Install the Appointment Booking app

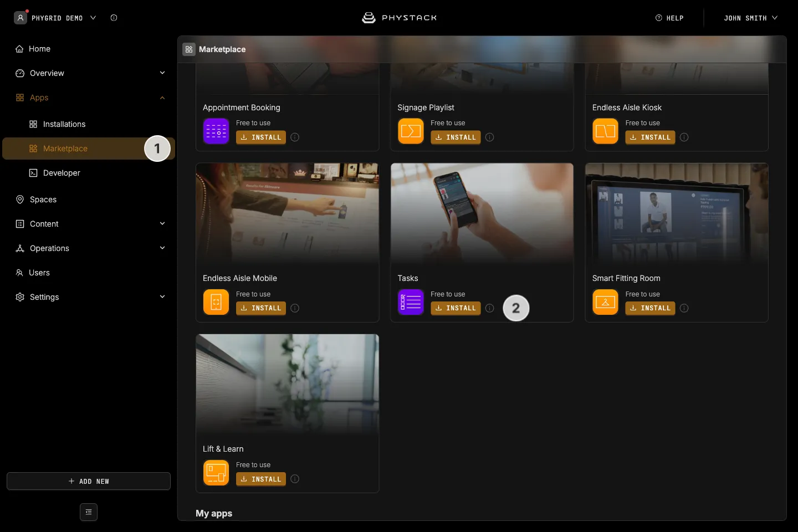[261, 137]
